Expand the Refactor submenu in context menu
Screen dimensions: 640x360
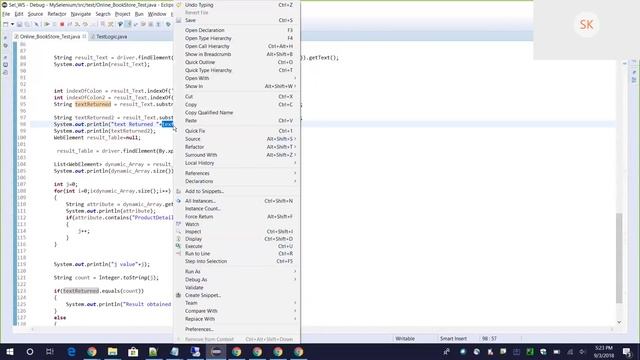[x=237, y=147]
